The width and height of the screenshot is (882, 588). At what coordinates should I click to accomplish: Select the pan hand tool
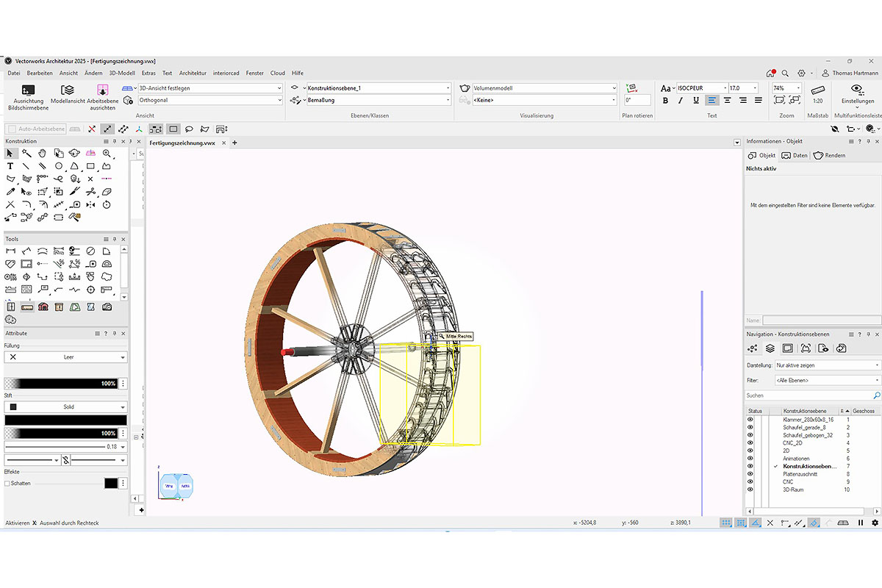pos(43,154)
